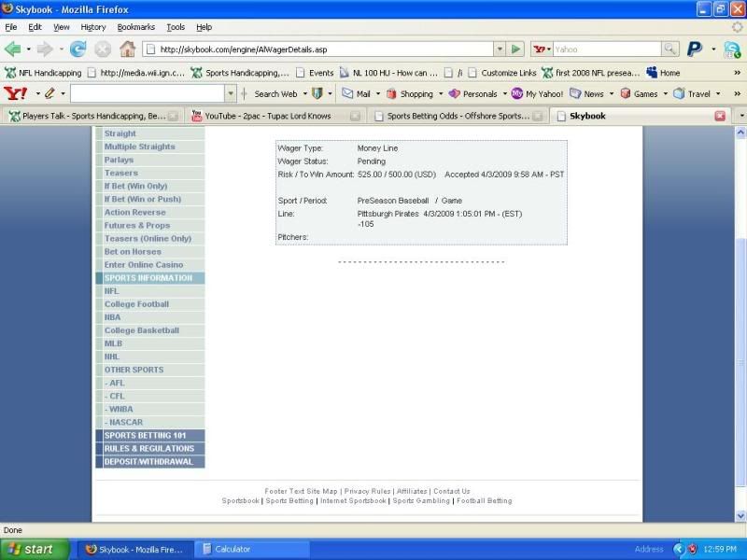The height and width of the screenshot is (560, 747).
Task: Click the Skybook Firefox taskbar button
Action: (x=135, y=549)
